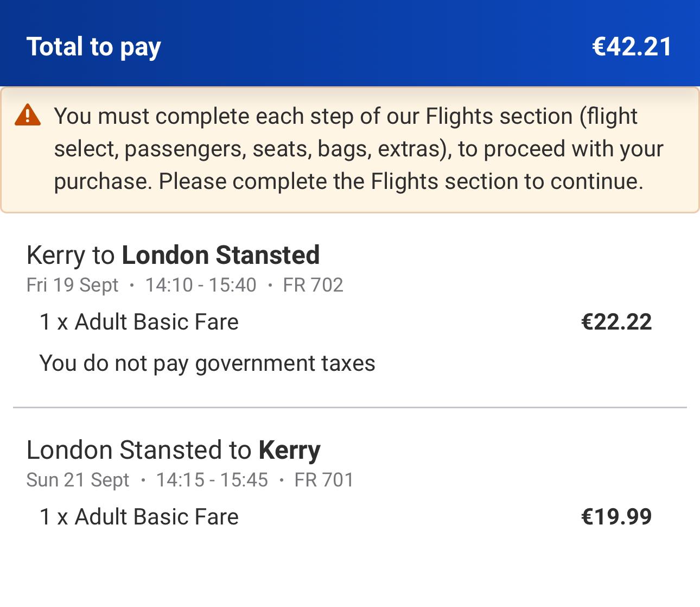The width and height of the screenshot is (700, 607).
Task: Select Sun 21 Sept return date
Action: coord(78,480)
